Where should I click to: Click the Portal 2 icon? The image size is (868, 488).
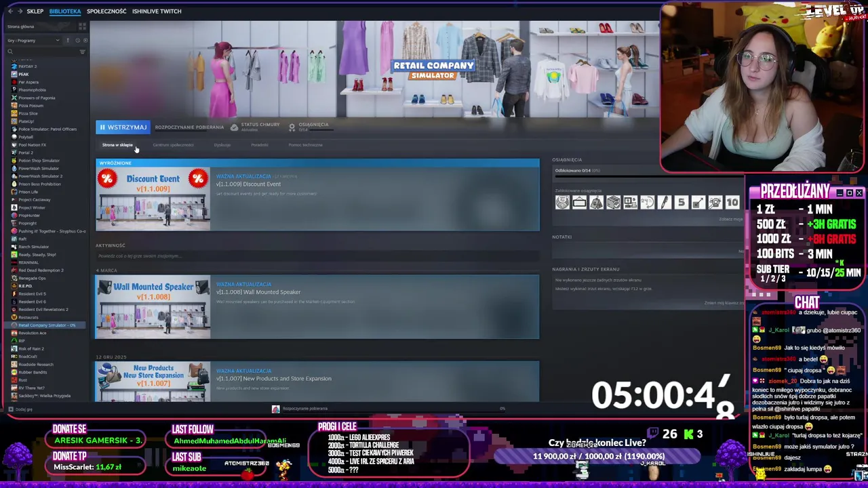(14, 152)
